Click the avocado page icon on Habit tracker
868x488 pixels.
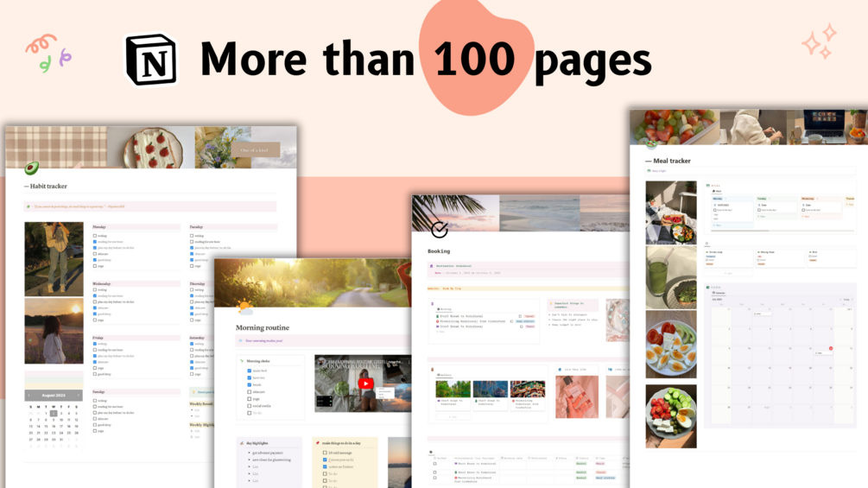[x=32, y=167]
